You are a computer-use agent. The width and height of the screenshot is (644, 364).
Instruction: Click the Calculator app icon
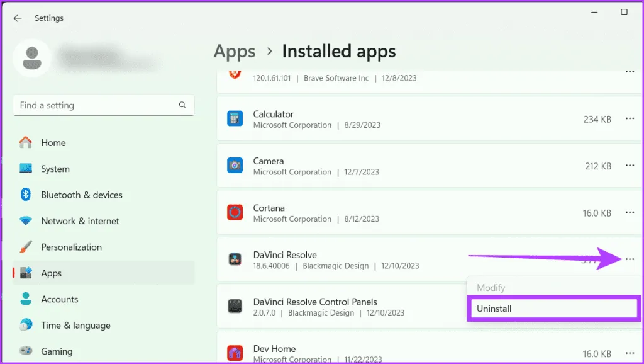click(x=235, y=119)
